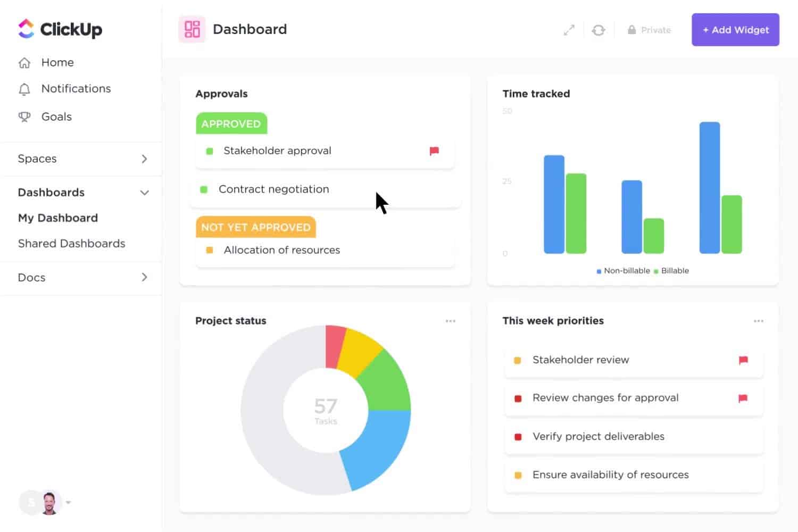Expand dashboard to full screen via diagonal arrows icon
The width and height of the screenshot is (798, 532).
click(568, 30)
